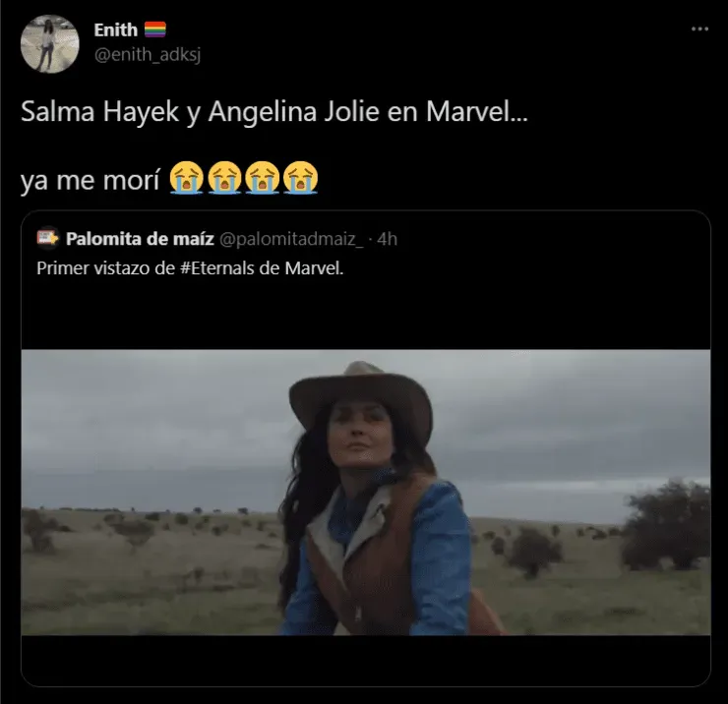This screenshot has height=704, width=728.
Task: Click Enith's profile avatar picture
Action: coord(49,44)
